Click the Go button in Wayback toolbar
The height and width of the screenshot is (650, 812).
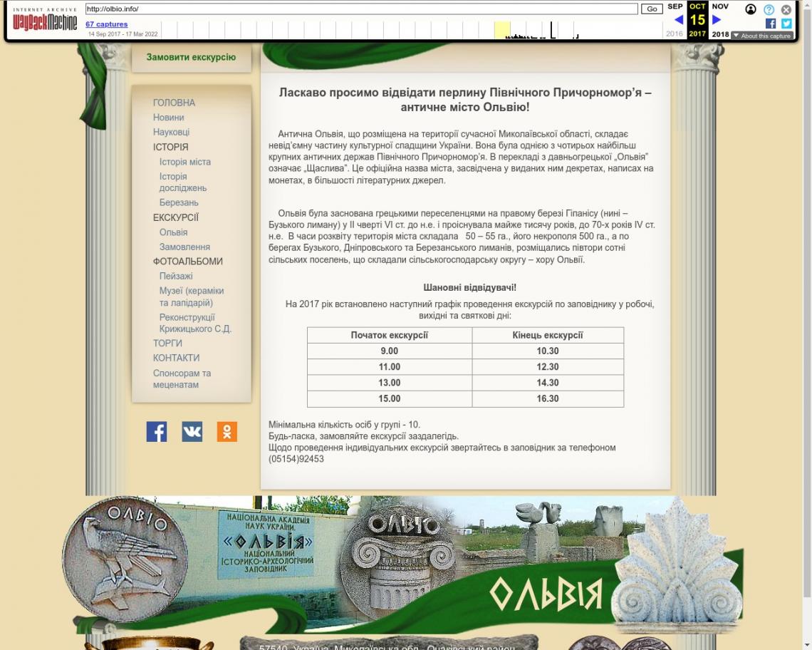point(652,9)
